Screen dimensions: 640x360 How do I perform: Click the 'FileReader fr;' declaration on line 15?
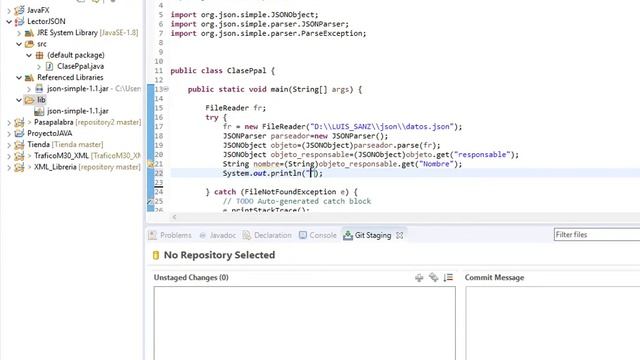pos(236,108)
